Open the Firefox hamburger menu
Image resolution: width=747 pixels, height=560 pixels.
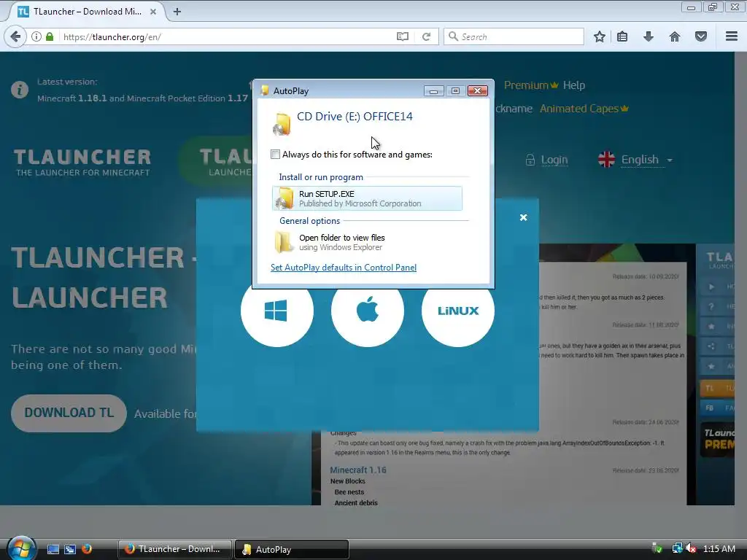pos(732,36)
